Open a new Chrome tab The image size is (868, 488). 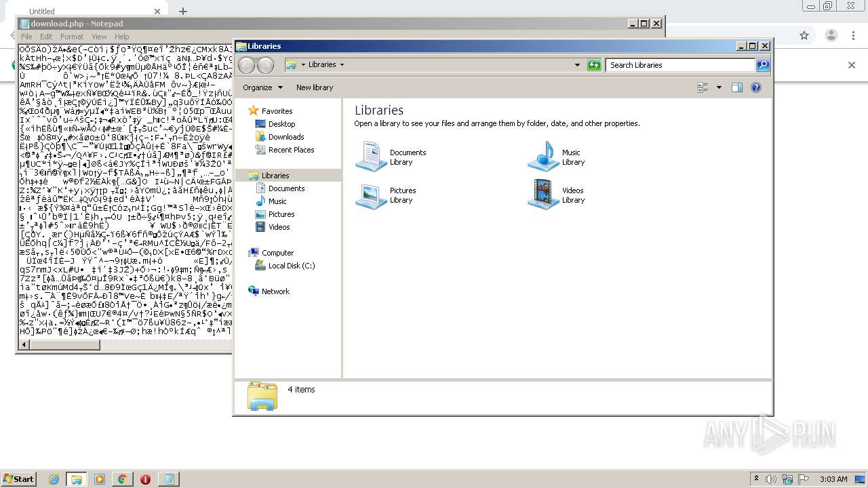click(x=182, y=11)
